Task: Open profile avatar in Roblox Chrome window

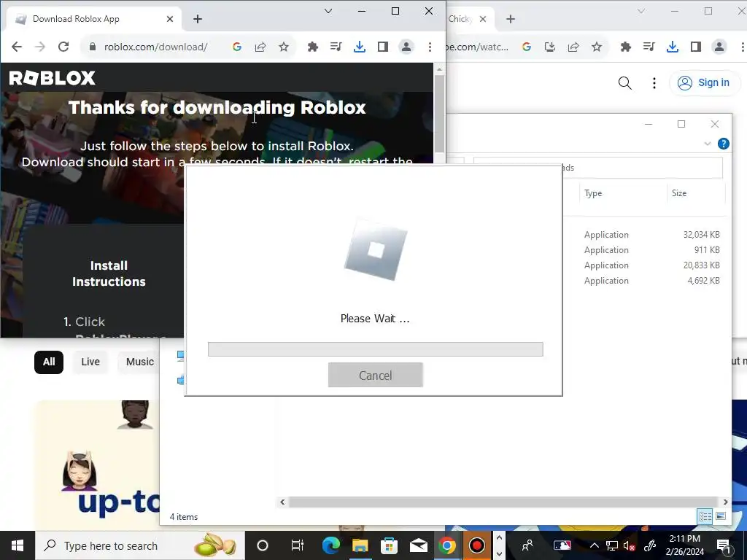Action: (406, 47)
